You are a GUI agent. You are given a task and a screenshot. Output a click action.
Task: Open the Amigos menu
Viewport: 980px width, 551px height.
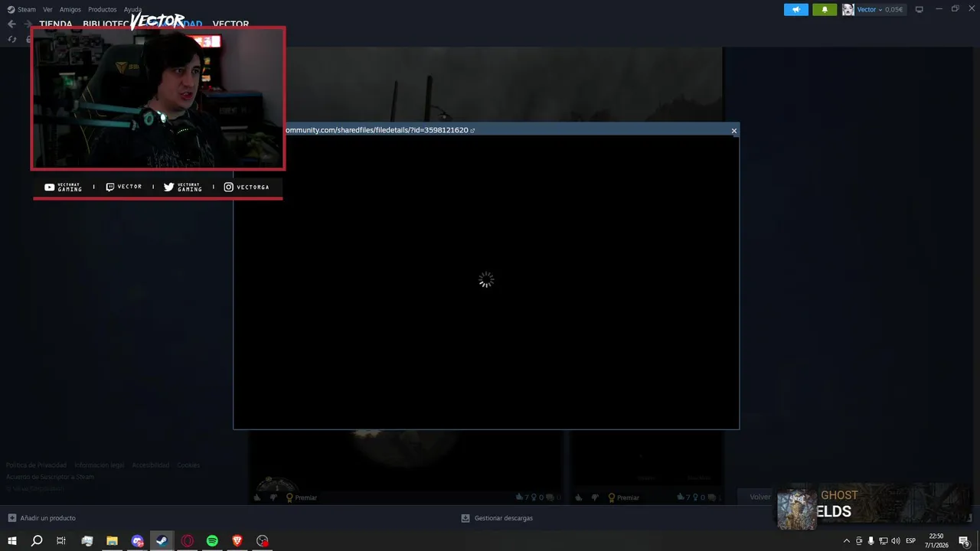pyautogui.click(x=70, y=9)
